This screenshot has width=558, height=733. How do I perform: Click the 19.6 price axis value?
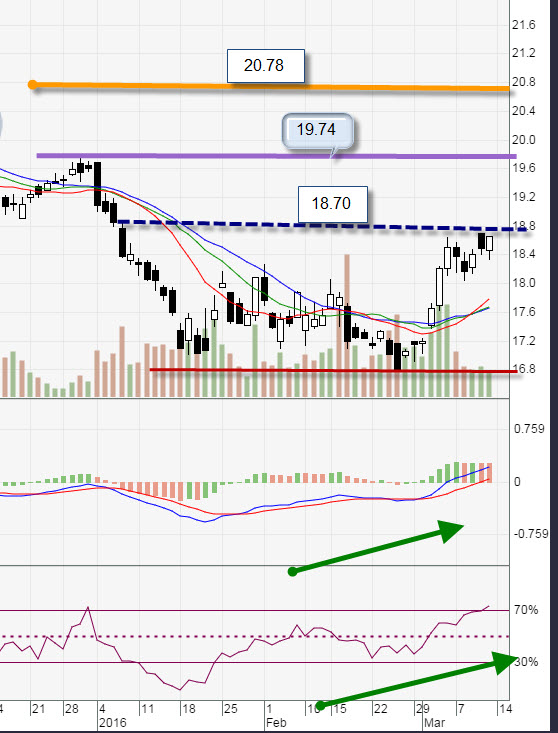click(x=523, y=168)
